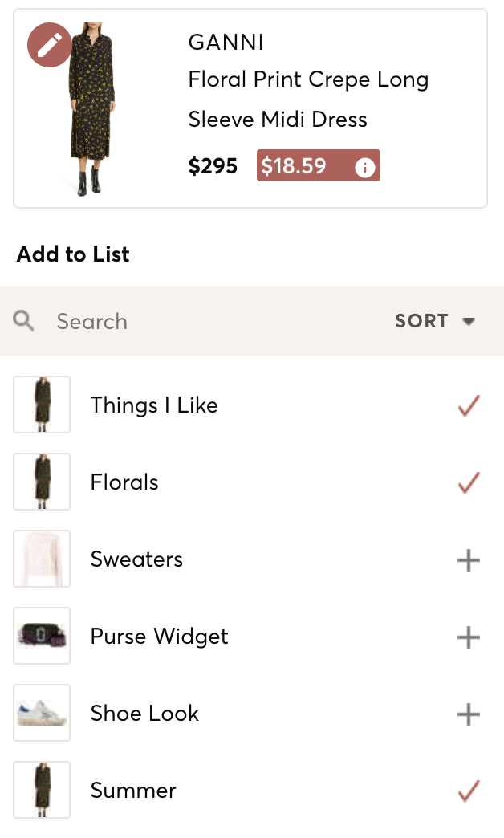Add item to Purse Widget list
The width and height of the screenshot is (504, 838).
pyautogui.click(x=468, y=637)
